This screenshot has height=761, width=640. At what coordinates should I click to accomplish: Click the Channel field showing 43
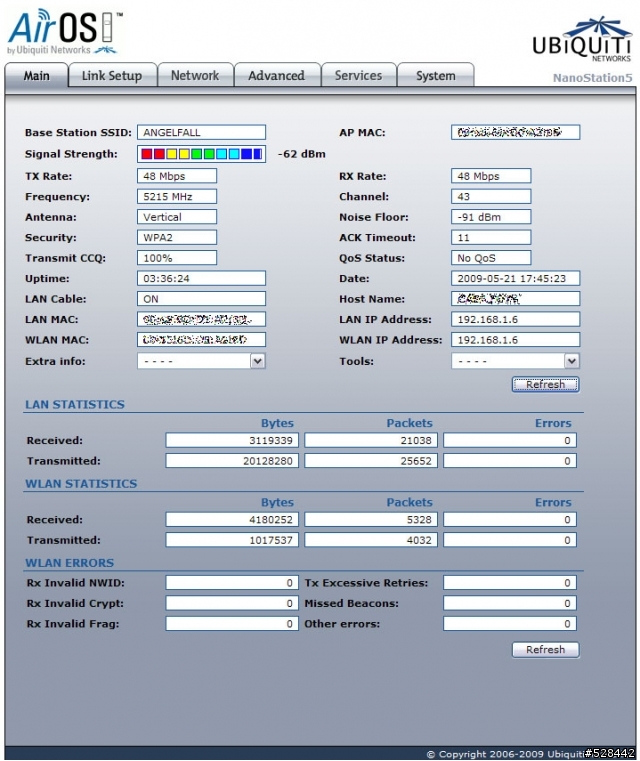491,197
